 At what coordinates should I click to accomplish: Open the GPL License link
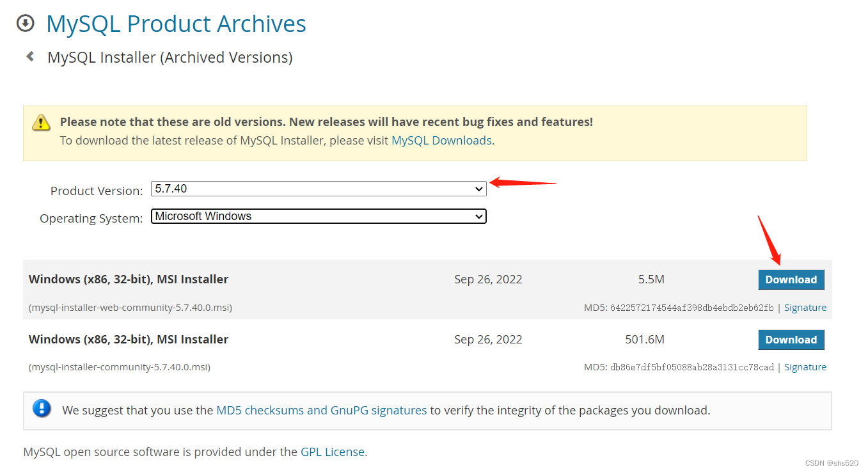(333, 452)
